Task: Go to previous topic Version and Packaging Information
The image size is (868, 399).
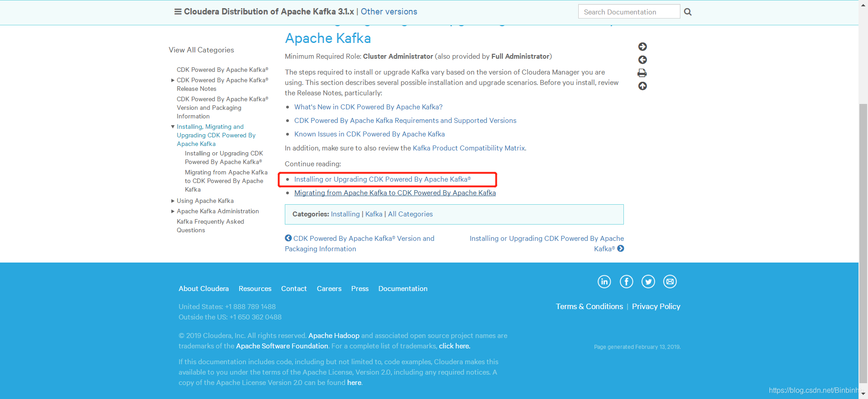Action: pyautogui.click(x=359, y=244)
